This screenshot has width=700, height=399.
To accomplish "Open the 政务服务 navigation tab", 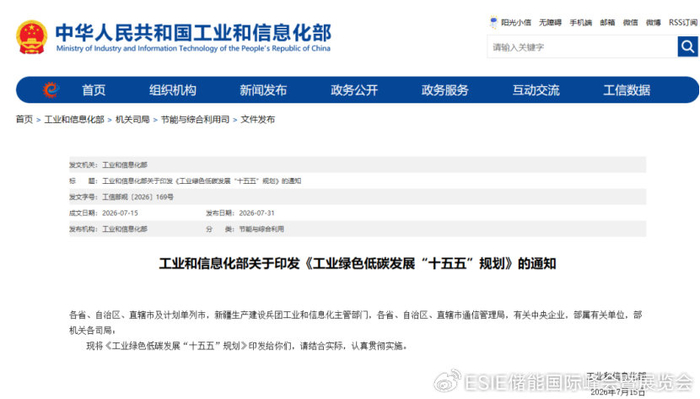I will [445, 90].
